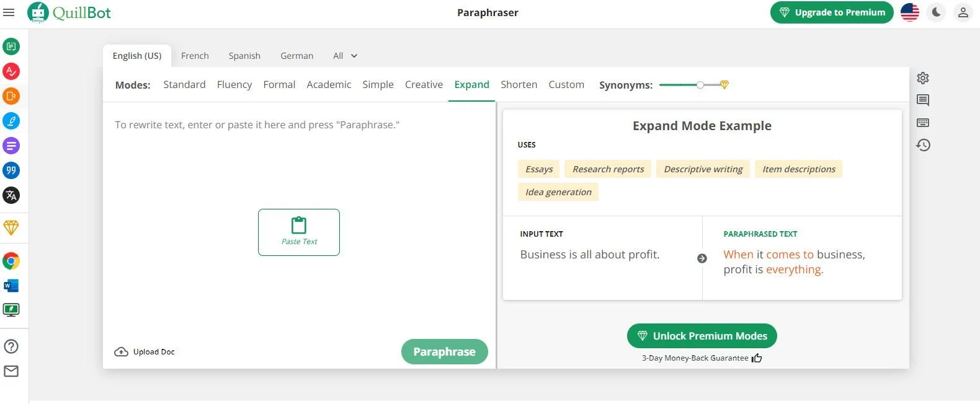Open the Translator sidebar icon

[x=11, y=195]
